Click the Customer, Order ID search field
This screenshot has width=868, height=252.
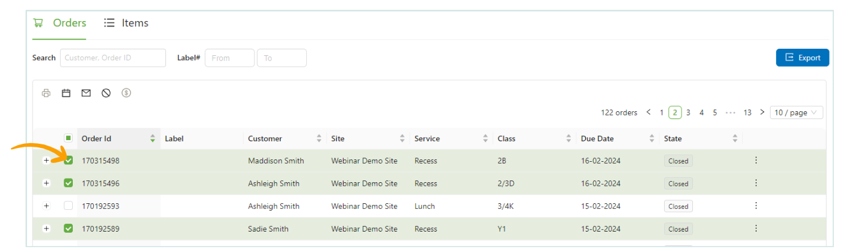pos(113,58)
